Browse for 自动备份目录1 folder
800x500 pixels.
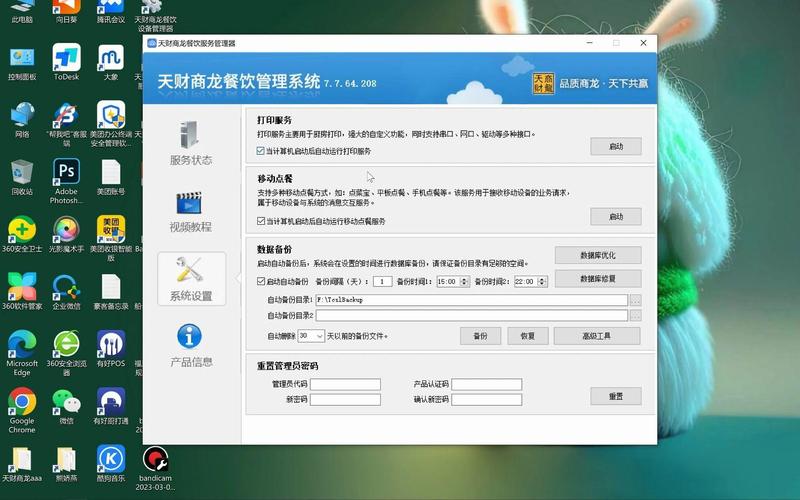pyautogui.click(x=635, y=300)
